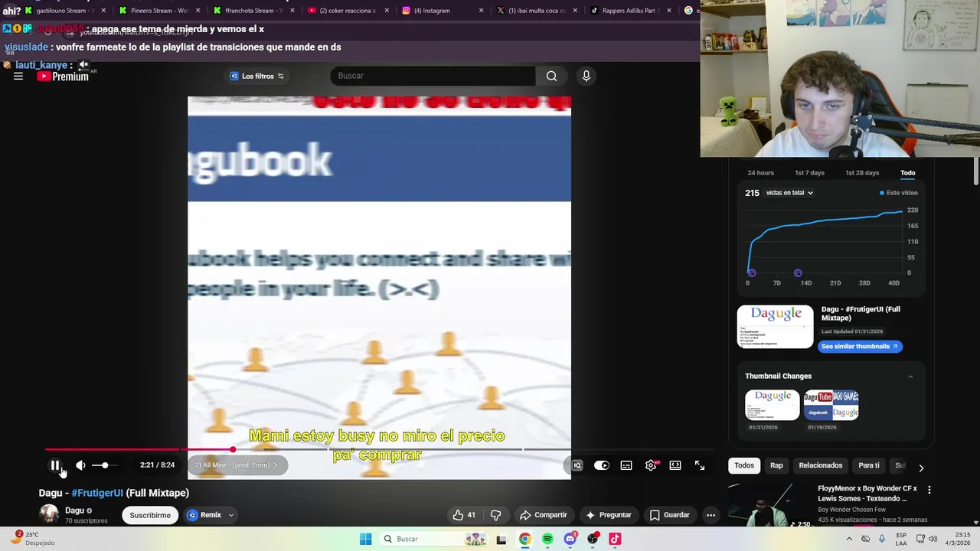980x551 pixels.
Task: Select the '1st 7 days' stats tab
Action: pos(809,173)
